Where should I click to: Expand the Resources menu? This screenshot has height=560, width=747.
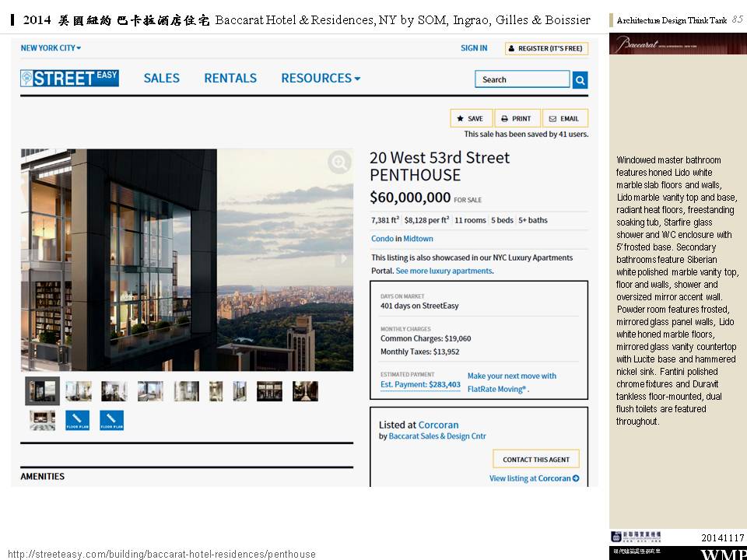click(321, 78)
